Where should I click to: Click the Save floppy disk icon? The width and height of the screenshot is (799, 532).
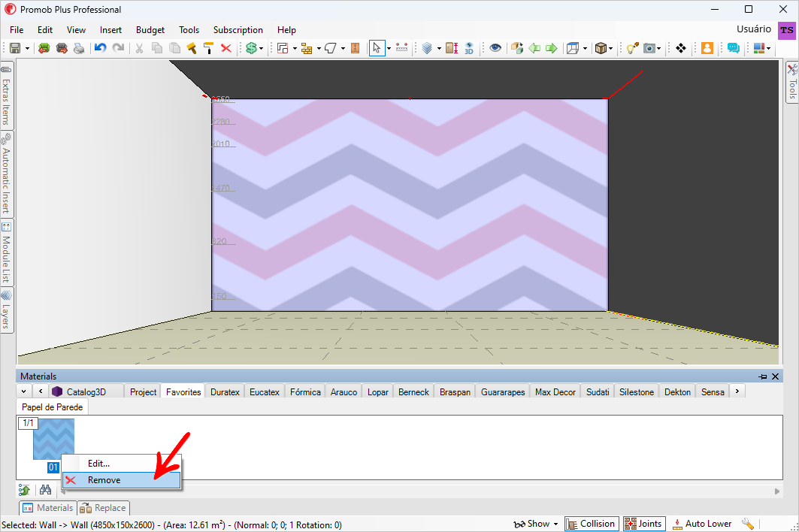coord(15,48)
